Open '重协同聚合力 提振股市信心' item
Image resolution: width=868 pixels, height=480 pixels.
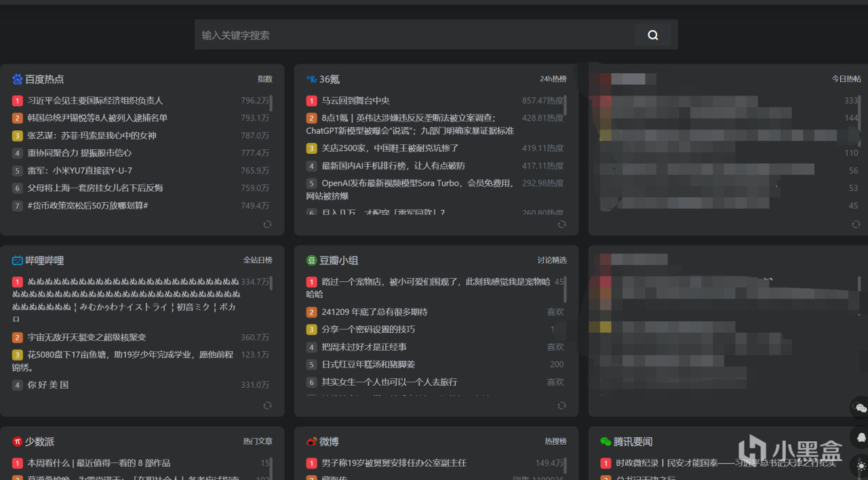pos(79,153)
